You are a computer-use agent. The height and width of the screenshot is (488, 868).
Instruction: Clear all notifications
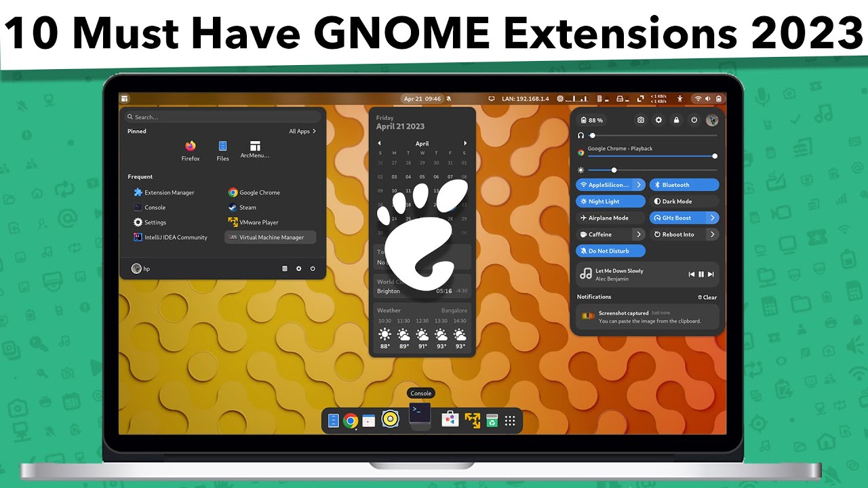[x=707, y=298]
